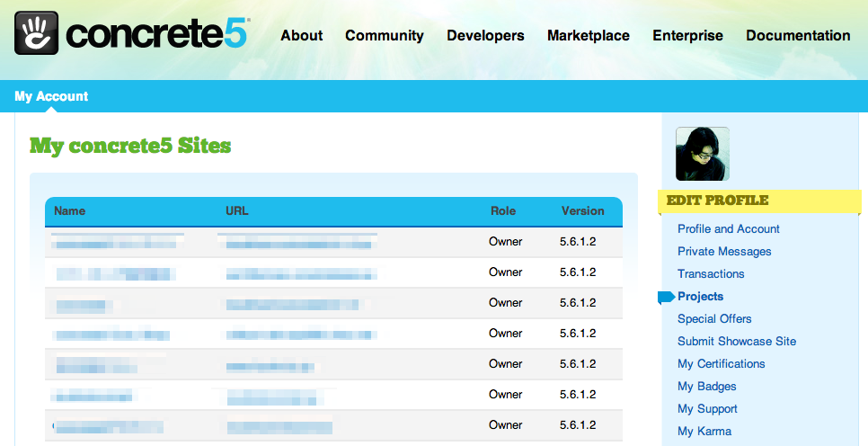Click the concrete5 hand logo icon

point(37,33)
